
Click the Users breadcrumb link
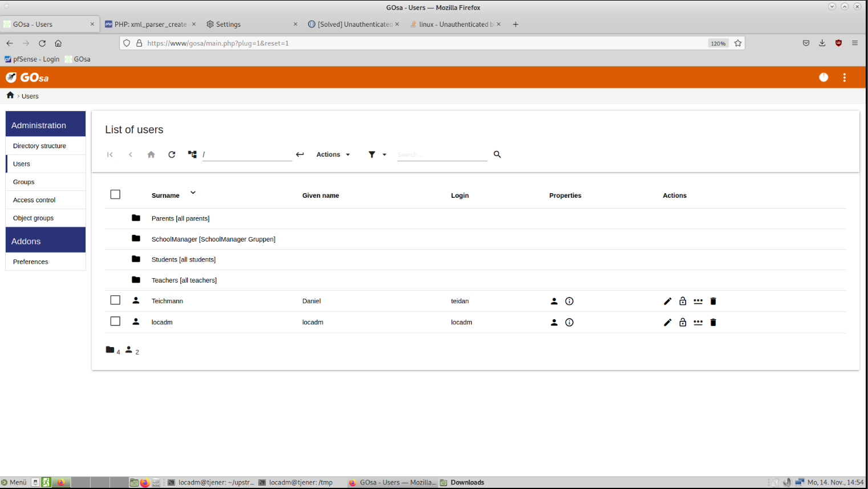pyautogui.click(x=30, y=96)
